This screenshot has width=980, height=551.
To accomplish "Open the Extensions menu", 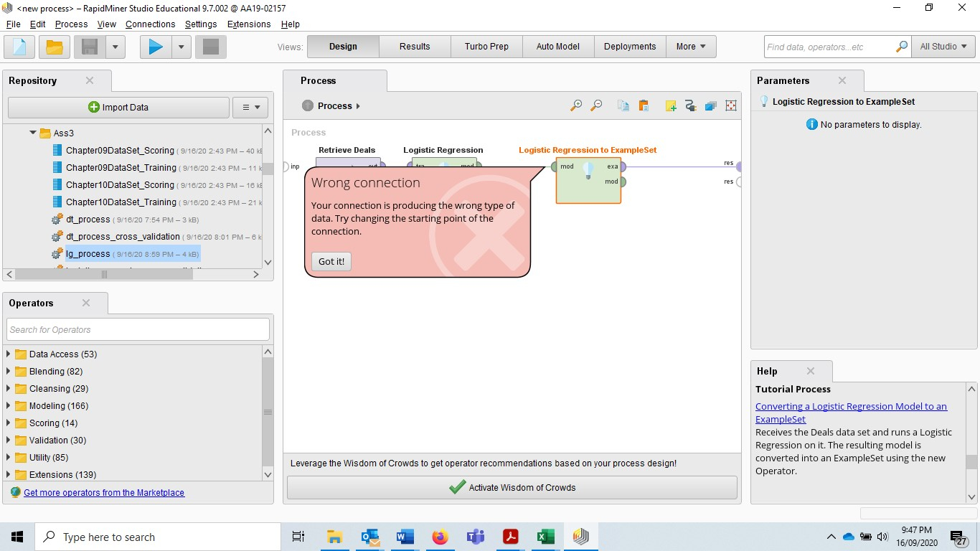I will click(249, 24).
